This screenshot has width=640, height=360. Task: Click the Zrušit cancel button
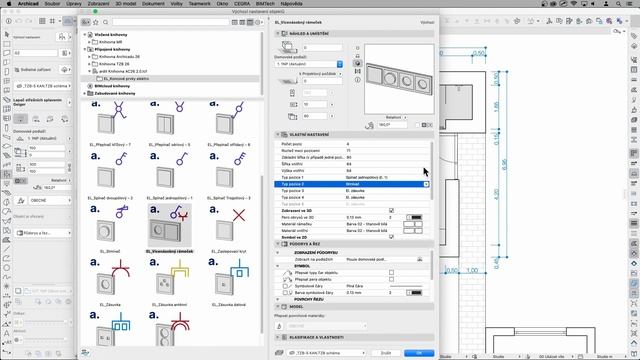point(386,353)
